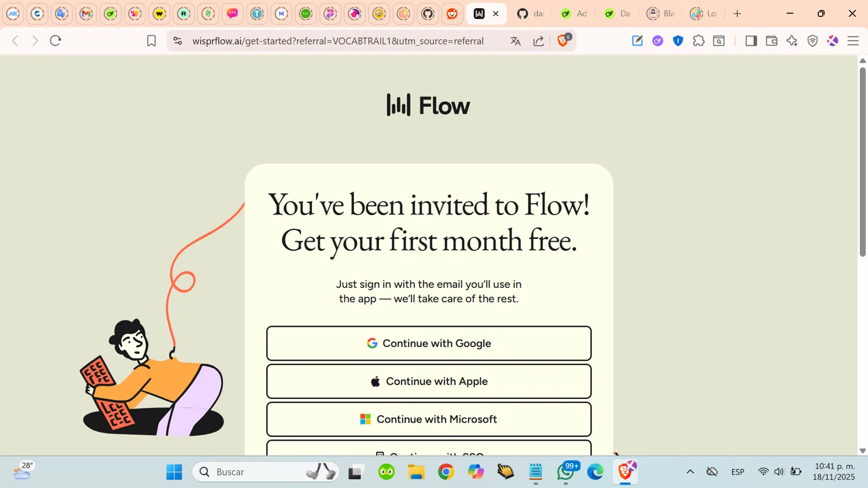Open the purple circular extension icon
This screenshot has height=488, width=868.
(658, 40)
